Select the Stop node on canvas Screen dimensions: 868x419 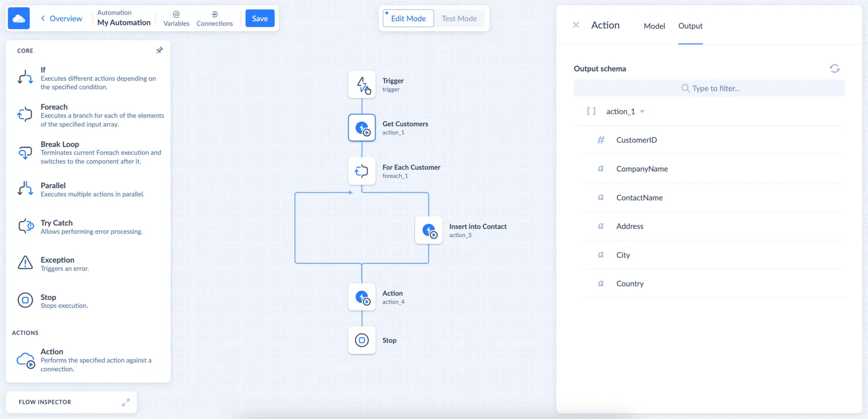(x=362, y=340)
